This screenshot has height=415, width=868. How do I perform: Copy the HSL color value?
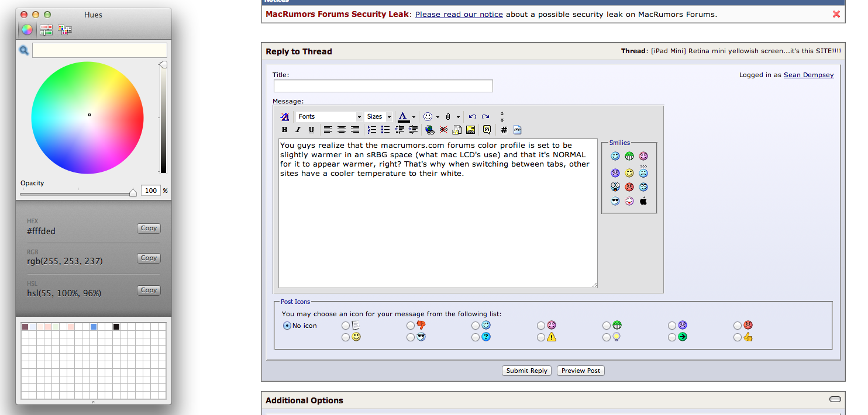[149, 290]
